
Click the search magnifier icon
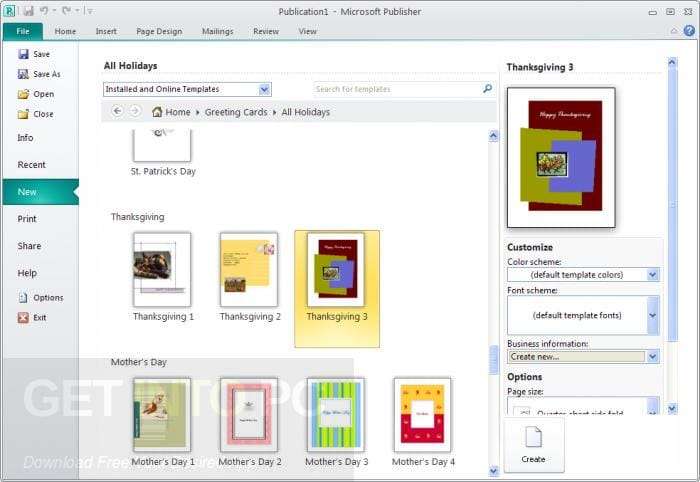tap(488, 89)
